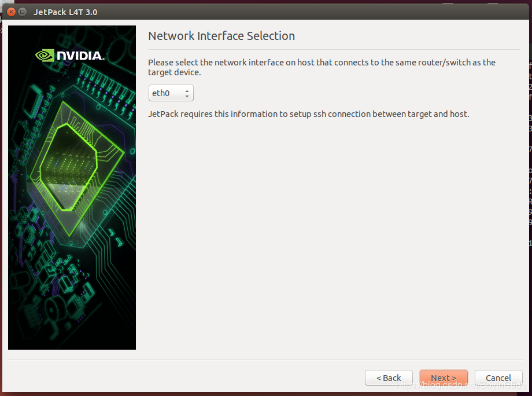The height and width of the screenshot is (396, 532).
Task: Click the Next > button
Action: (x=444, y=377)
